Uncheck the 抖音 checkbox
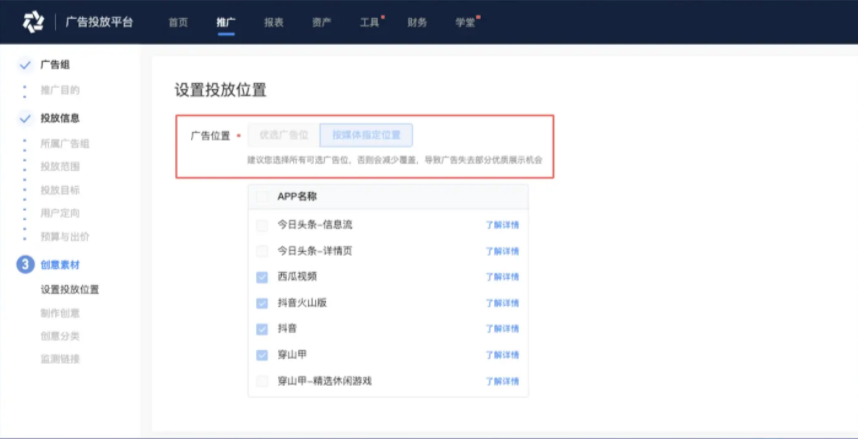This screenshot has height=439, width=858. pyautogui.click(x=262, y=329)
